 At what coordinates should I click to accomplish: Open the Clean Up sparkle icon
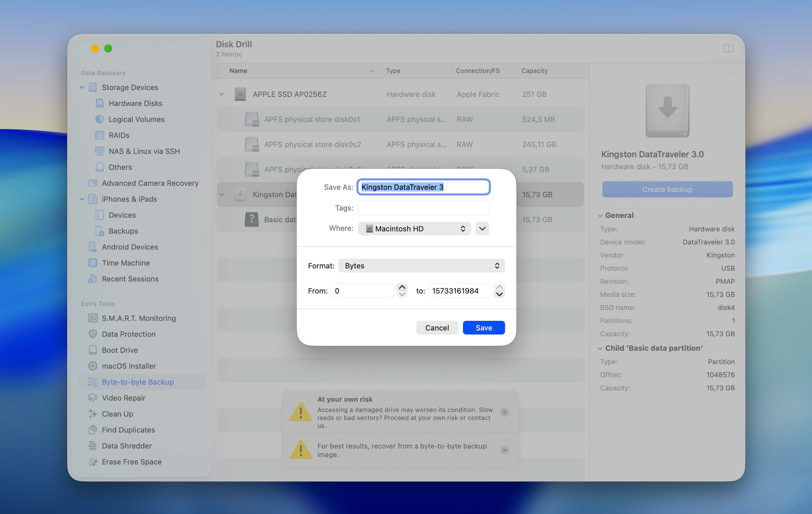pos(93,414)
